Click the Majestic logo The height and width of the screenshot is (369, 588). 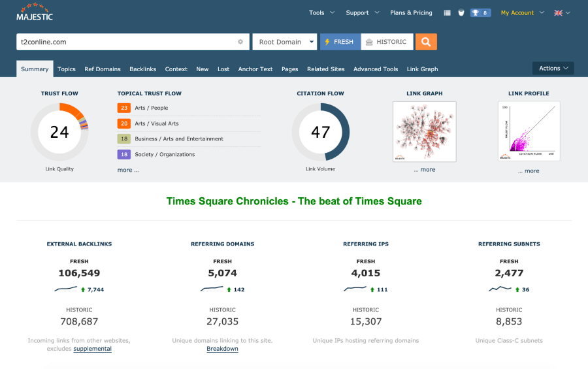click(35, 12)
